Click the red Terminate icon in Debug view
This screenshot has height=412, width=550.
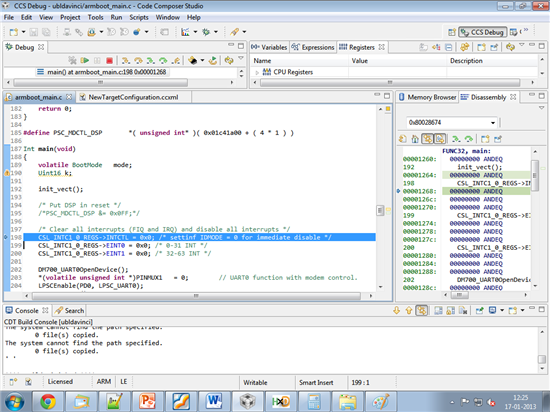tap(109, 61)
